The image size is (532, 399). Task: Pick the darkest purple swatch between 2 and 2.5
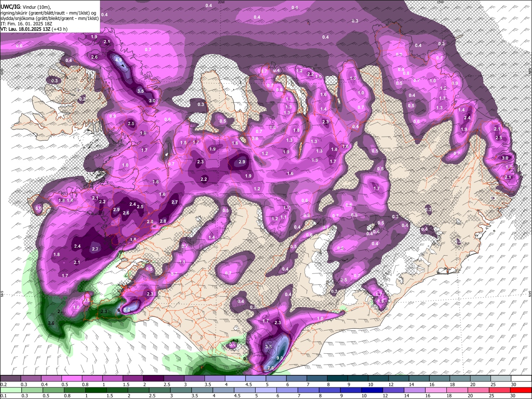153,379
